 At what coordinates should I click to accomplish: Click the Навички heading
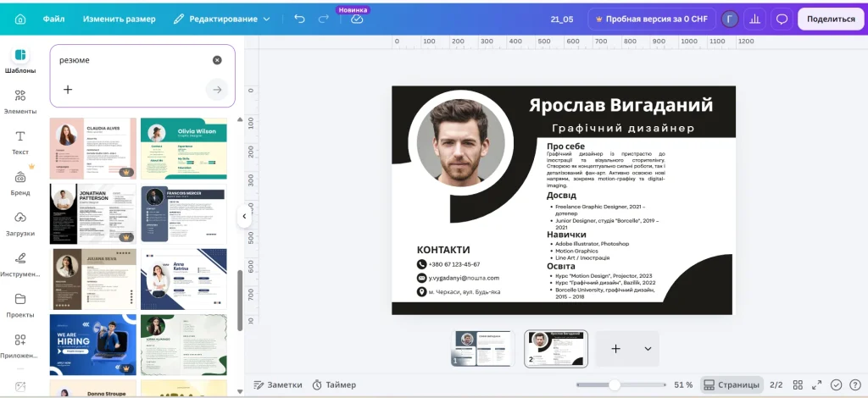(x=566, y=235)
